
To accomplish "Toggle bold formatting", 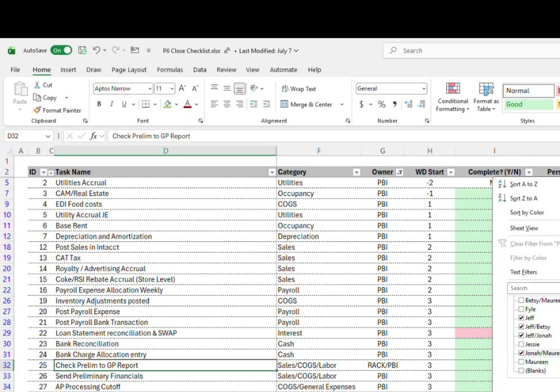I will pyautogui.click(x=99, y=104).
